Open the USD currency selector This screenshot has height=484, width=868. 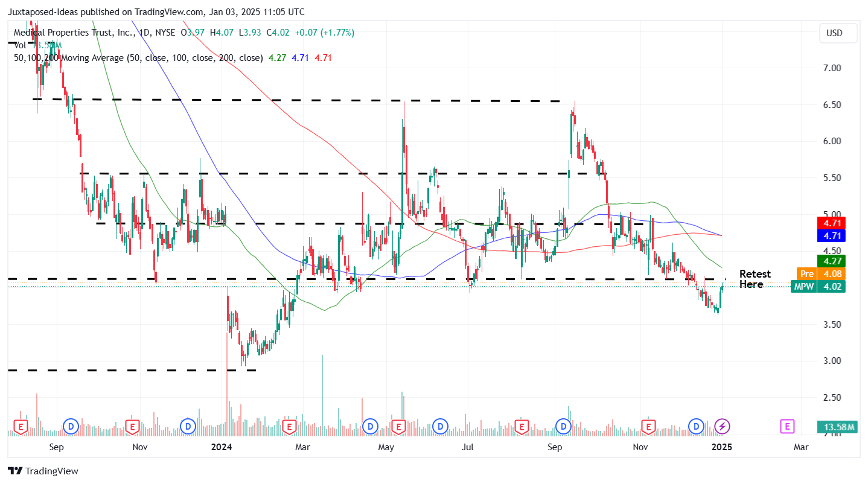click(838, 33)
